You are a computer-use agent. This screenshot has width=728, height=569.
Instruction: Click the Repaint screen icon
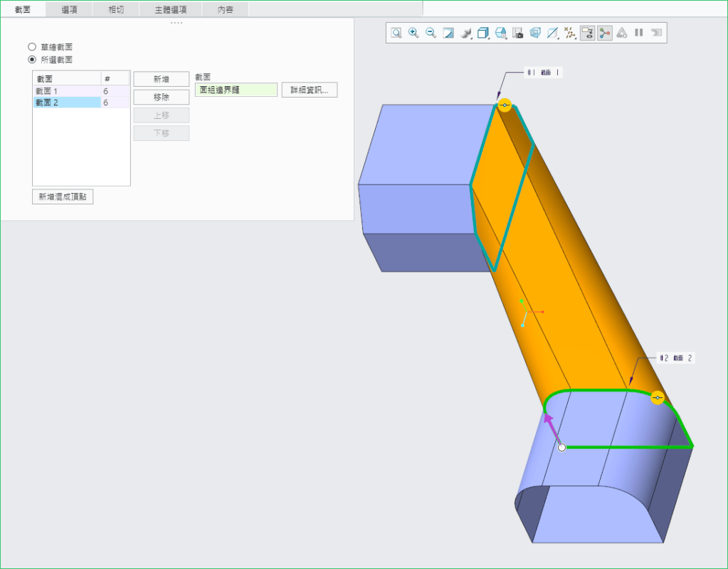(x=448, y=33)
